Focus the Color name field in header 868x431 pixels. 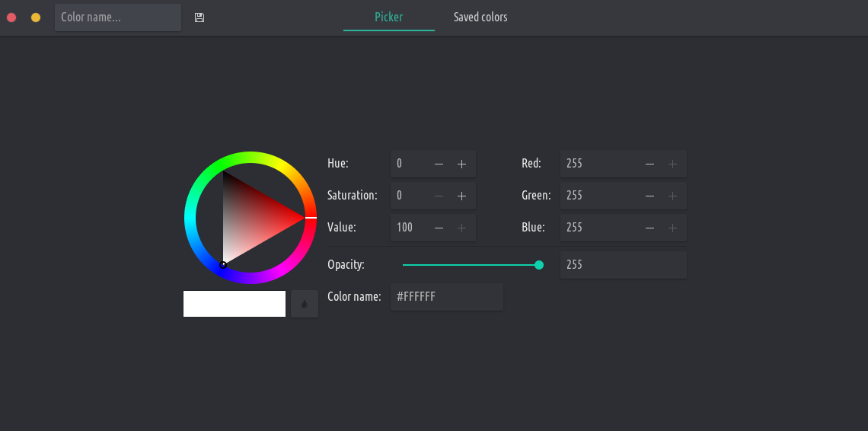pyautogui.click(x=117, y=18)
